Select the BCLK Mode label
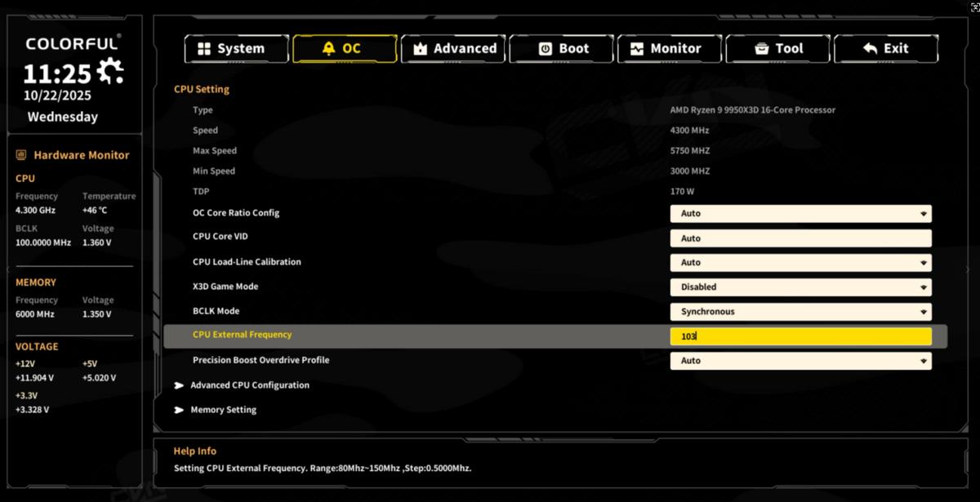Image resolution: width=980 pixels, height=502 pixels. tap(216, 311)
